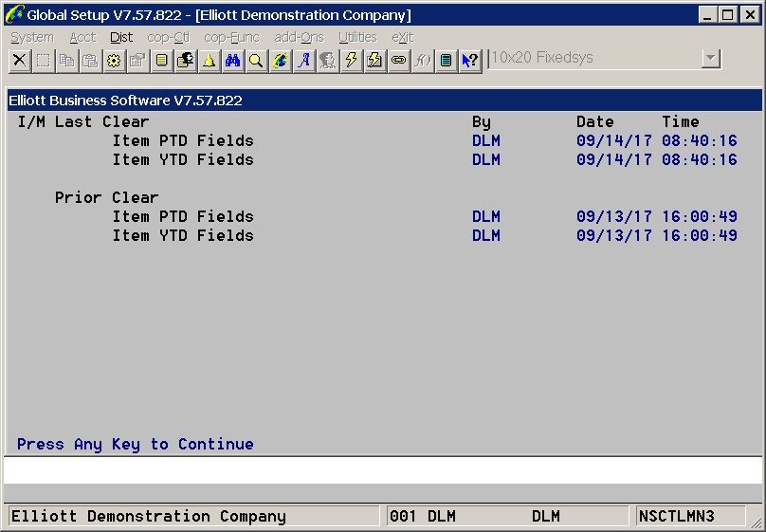This screenshot has height=532, width=766.
Task: Open the font size dropdown arrow
Action: pos(711,59)
